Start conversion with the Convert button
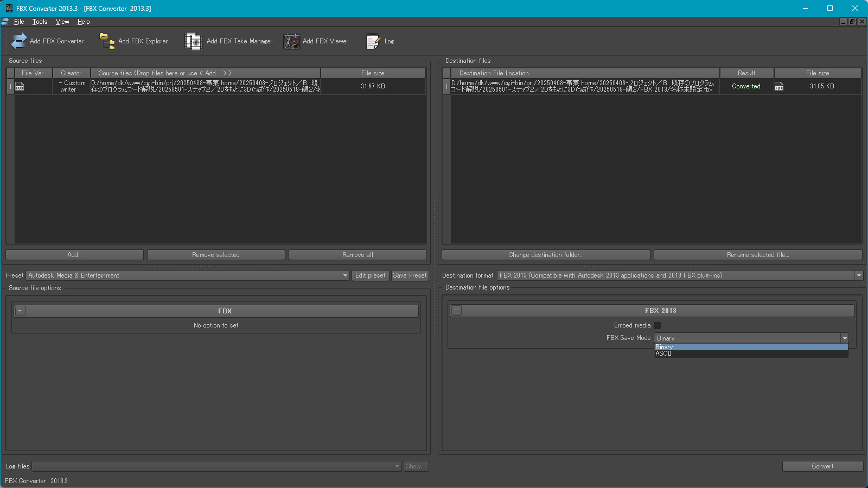Viewport: 868px width, 488px height. 822,466
